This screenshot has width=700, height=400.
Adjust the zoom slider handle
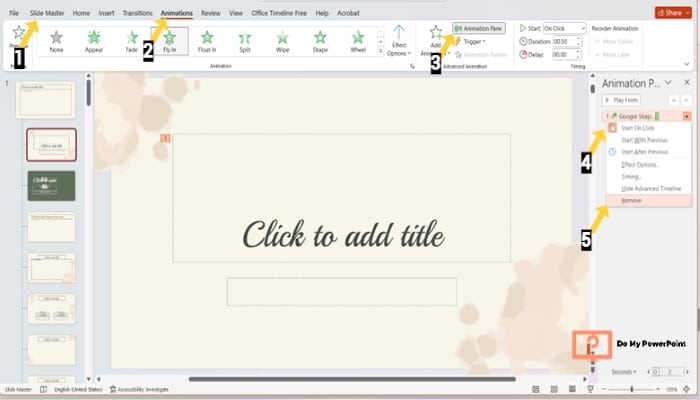[632, 389]
